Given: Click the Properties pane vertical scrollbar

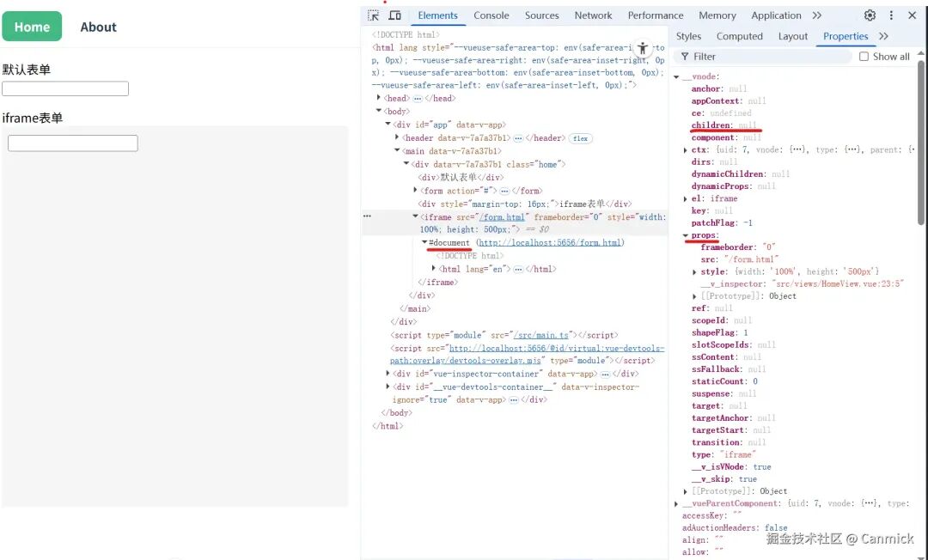Looking at the screenshot, I should (921, 142).
